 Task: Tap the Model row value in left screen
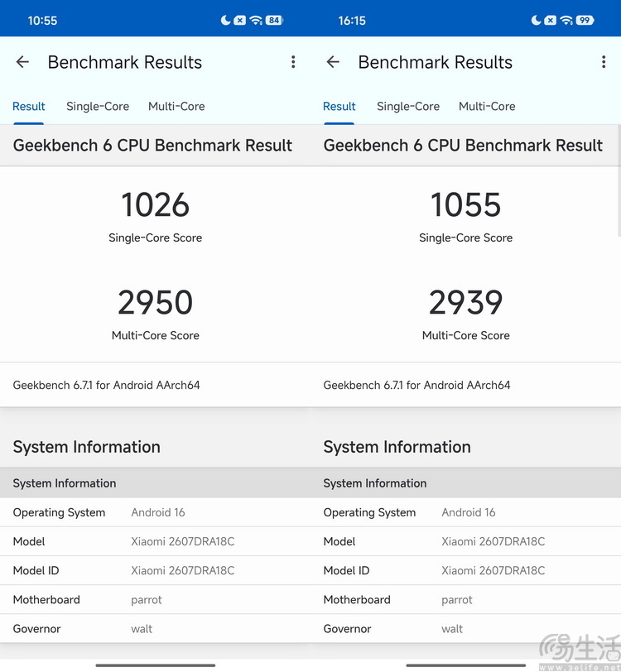click(183, 542)
